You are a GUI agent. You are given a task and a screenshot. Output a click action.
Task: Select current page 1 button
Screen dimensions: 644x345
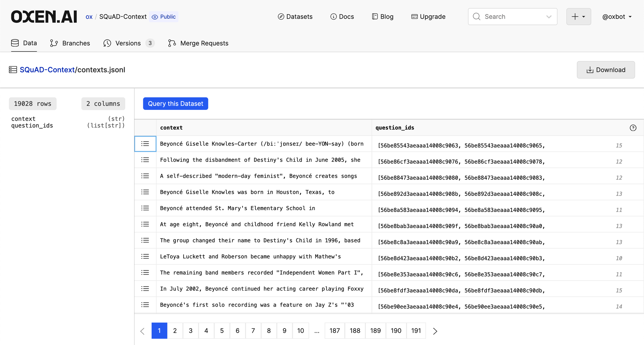tap(159, 331)
